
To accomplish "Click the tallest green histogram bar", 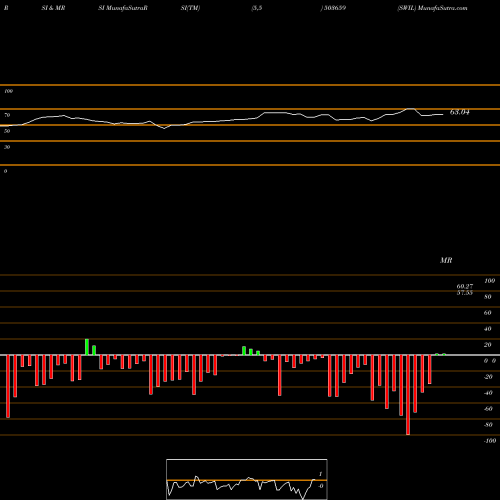I will click(87, 347).
